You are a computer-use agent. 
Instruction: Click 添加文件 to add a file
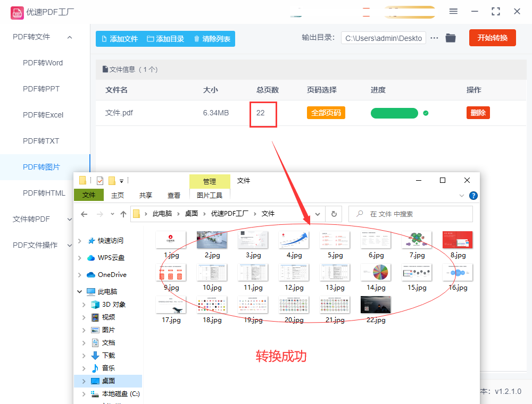[120, 39]
